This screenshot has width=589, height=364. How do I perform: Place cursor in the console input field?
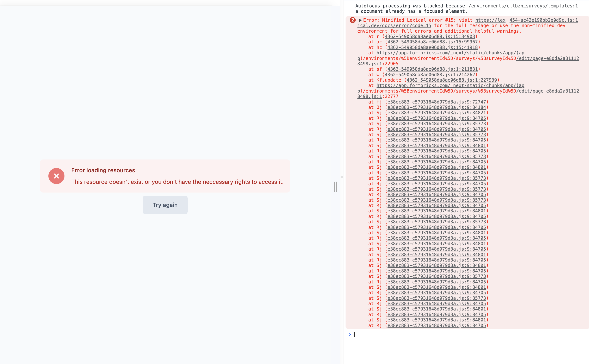(385, 334)
